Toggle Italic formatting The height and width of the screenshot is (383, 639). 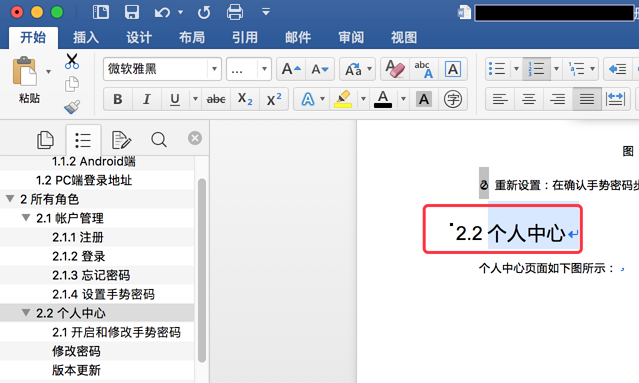(147, 99)
